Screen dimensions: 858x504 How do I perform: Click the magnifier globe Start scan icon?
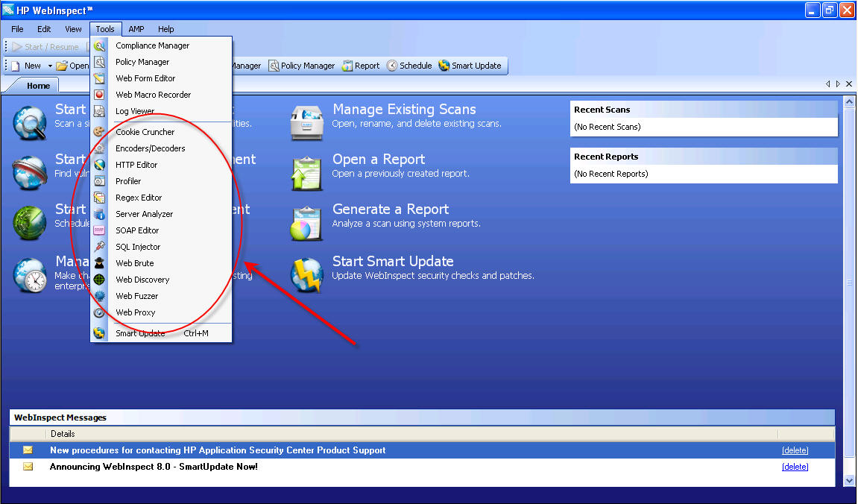30,122
